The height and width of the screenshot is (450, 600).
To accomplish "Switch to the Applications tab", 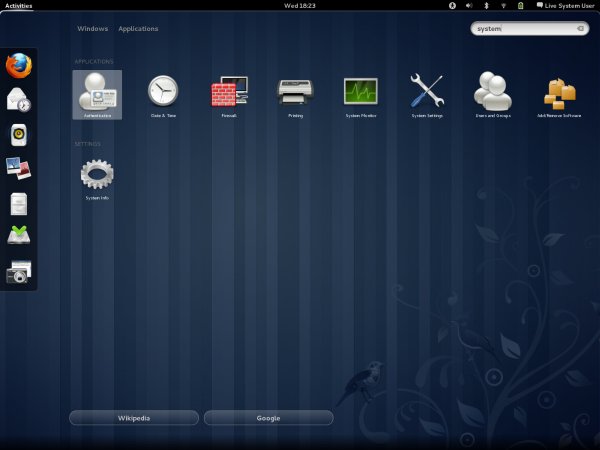I will click(x=138, y=29).
